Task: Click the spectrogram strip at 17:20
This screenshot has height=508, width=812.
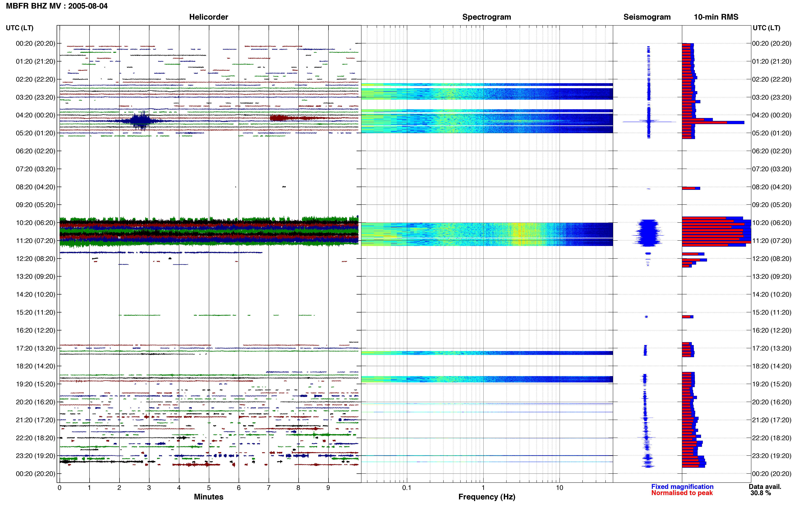Action: 487,353
